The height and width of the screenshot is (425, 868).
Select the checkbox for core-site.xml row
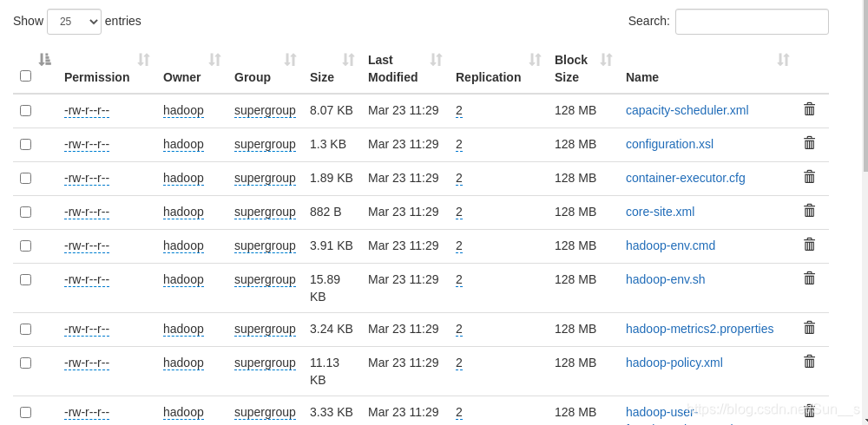pyautogui.click(x=25, y=212)
